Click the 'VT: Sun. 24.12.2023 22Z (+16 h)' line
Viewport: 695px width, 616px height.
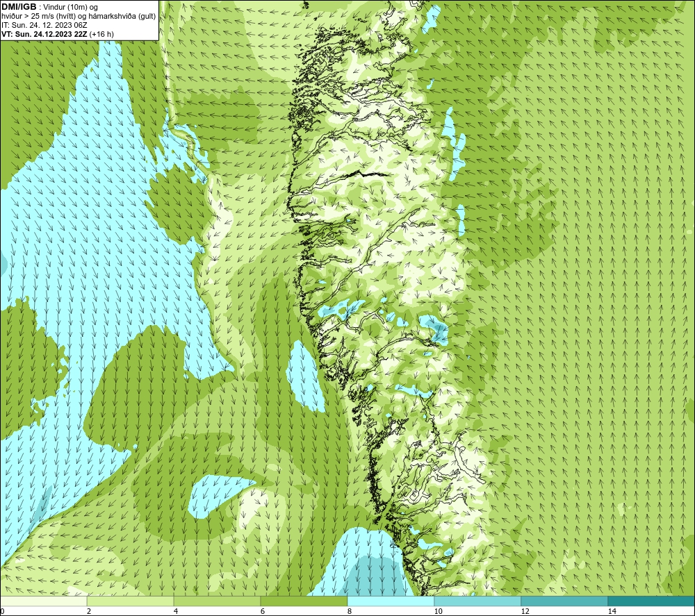point(58,34)
